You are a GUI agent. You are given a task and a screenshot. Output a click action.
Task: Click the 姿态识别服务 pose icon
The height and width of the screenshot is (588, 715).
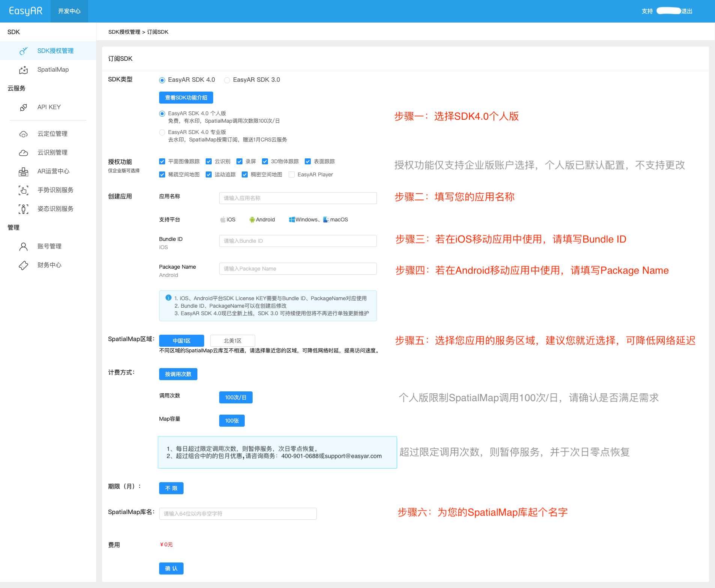point(23,209)
